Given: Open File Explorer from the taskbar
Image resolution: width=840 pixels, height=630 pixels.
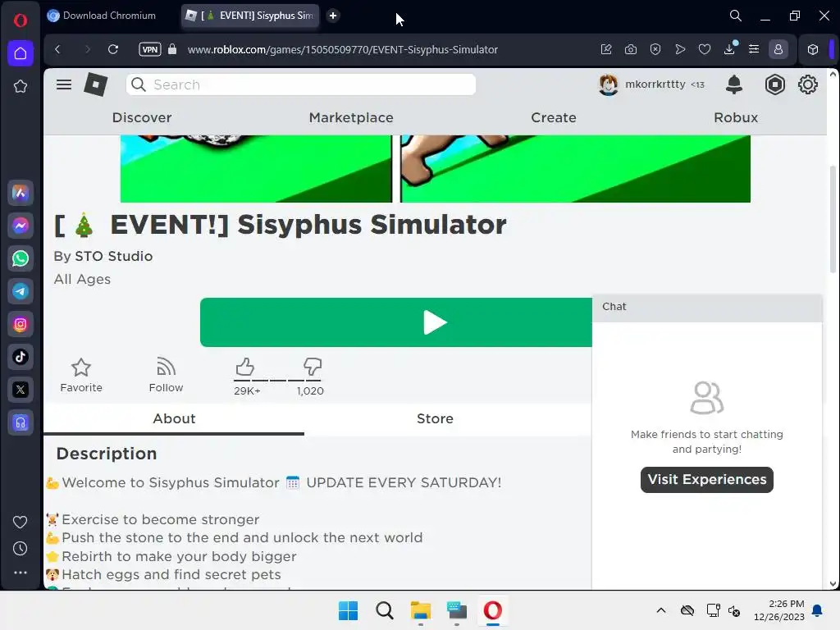Looking at the screenshot, I should tap(421, 610).
